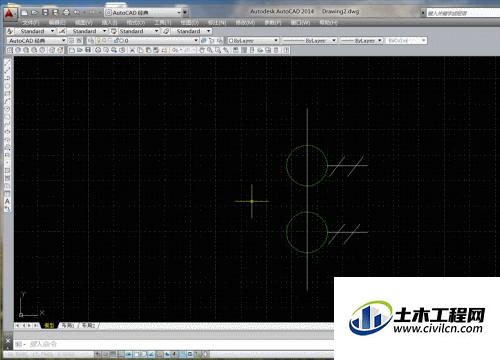Click the Multileader Style icon

click(166, 31)
